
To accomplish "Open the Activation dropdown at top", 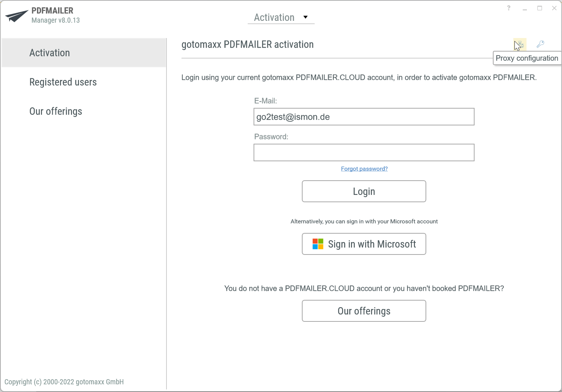I will [x=281, y=17].
